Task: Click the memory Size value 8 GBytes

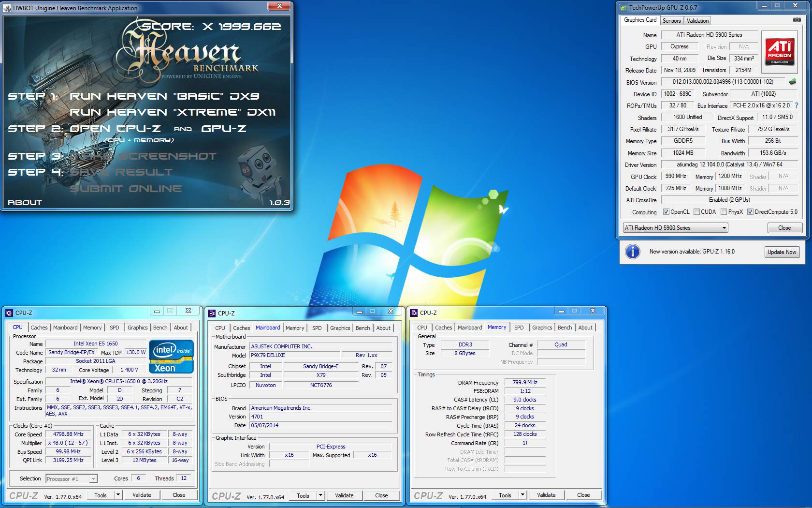Action: [465, 353]
